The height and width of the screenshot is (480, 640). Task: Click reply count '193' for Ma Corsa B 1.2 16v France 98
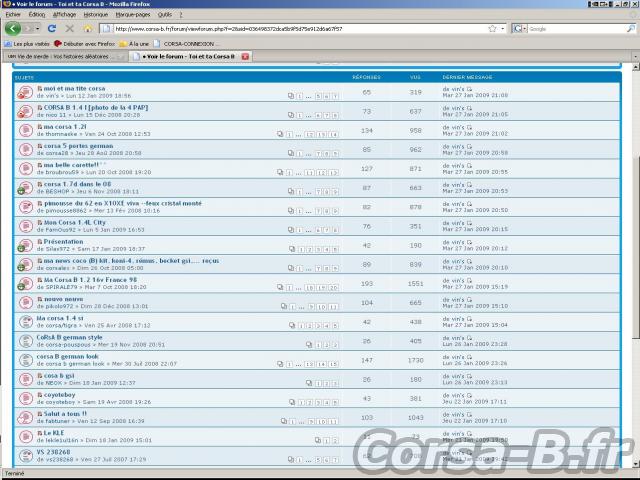coord(367,284)
